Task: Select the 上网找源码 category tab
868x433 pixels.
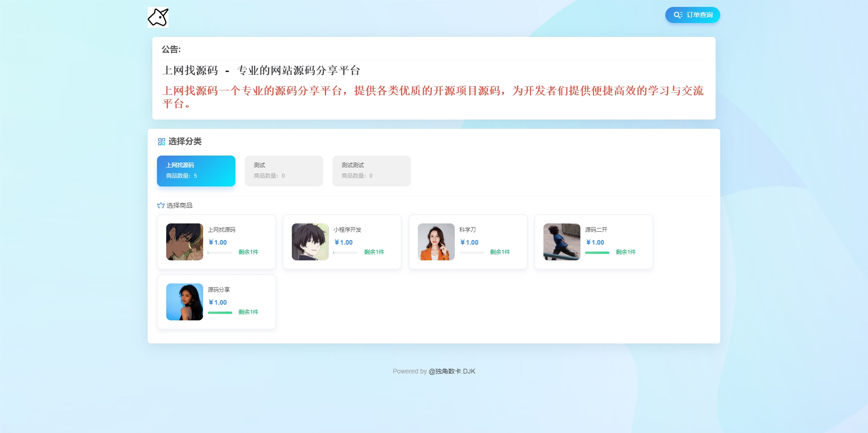Action: pyautogui.click(x=196, y=171)
